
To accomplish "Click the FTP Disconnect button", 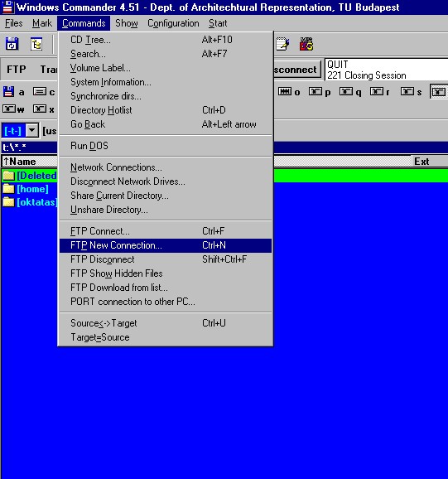I will click(297, 70).
